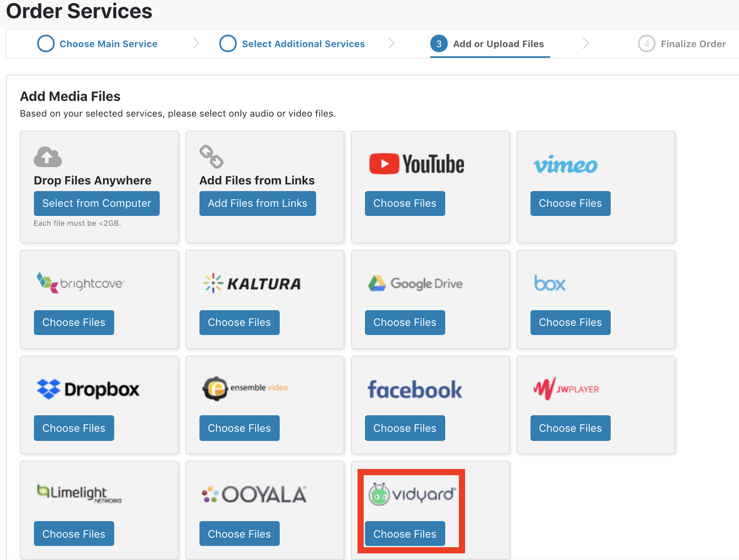Click the Add Media Files heading

click(x=70, y=96)
